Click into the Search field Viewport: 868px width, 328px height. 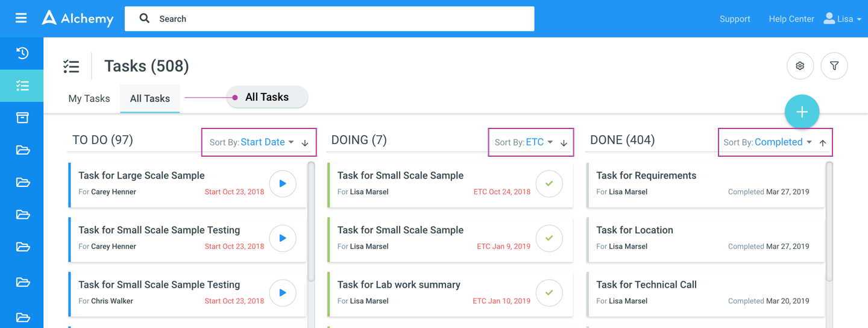pos(338,19)
